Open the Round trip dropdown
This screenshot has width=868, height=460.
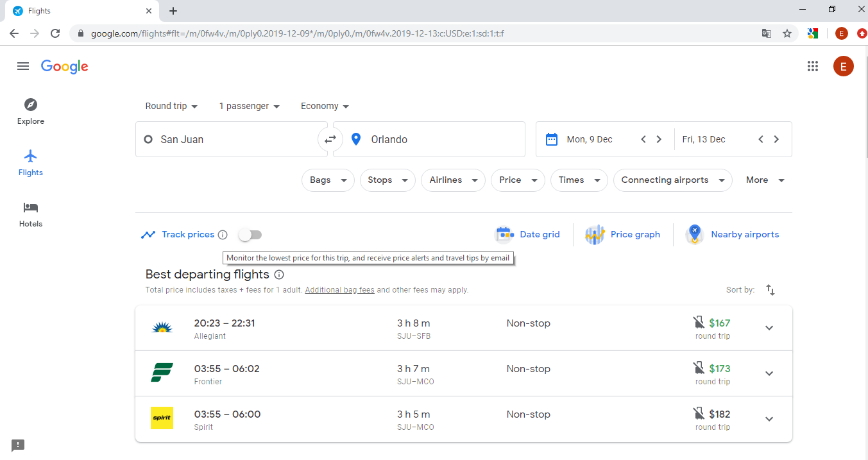pos(171,106)
